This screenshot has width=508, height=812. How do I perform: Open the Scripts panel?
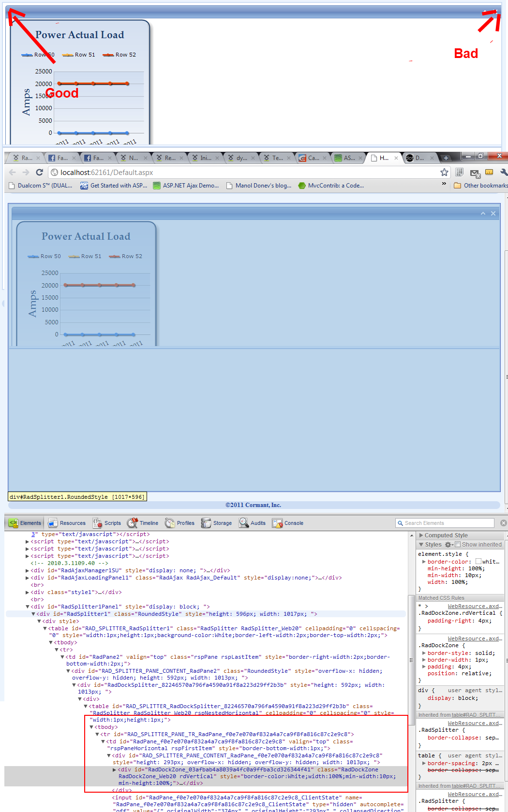107,523
